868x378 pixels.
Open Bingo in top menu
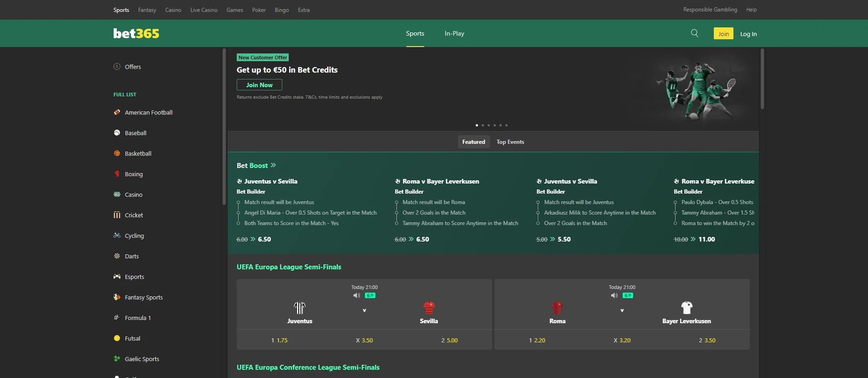point(281,10)
